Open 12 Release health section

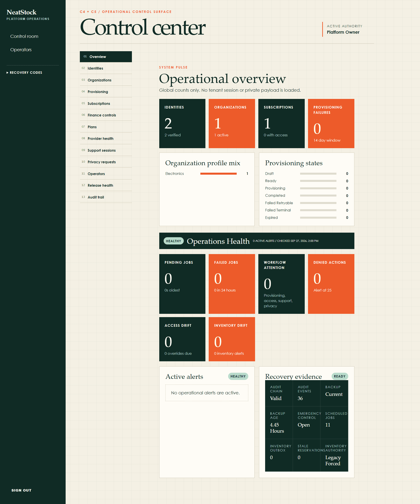(106, 185)
